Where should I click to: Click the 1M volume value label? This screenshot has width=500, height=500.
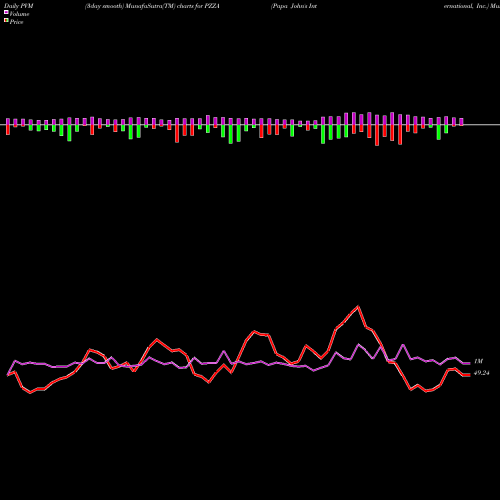(478, 361)
